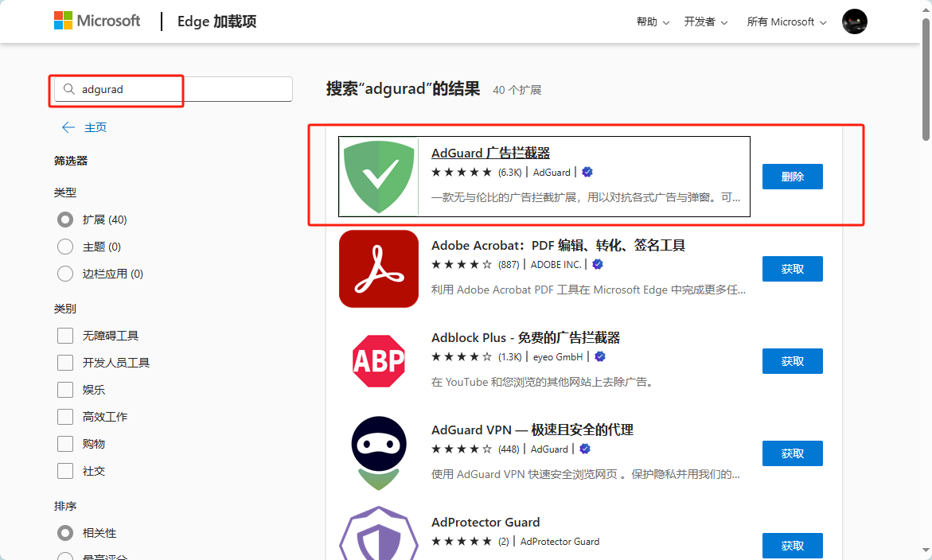The width and height of the screenshot is (932, 560).
Task: Open Adobe Acrobat title link
Action: pos(558,245)
